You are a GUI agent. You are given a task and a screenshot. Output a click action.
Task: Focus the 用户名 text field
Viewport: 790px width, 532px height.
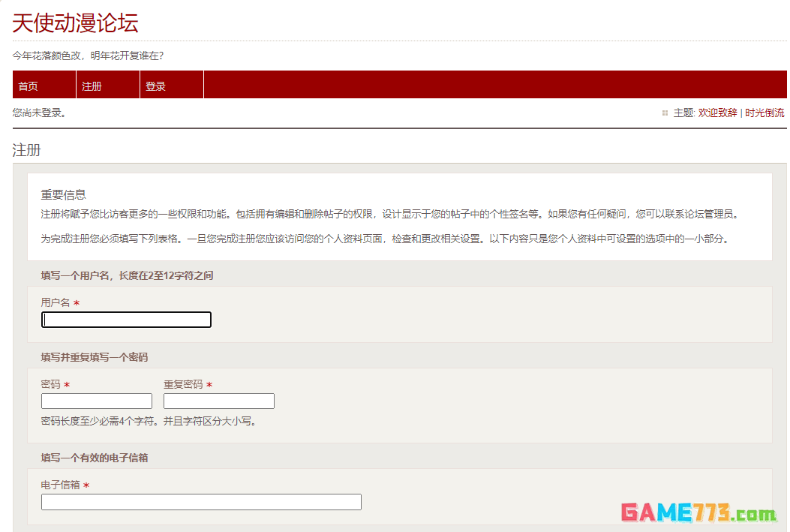point(126,320)
